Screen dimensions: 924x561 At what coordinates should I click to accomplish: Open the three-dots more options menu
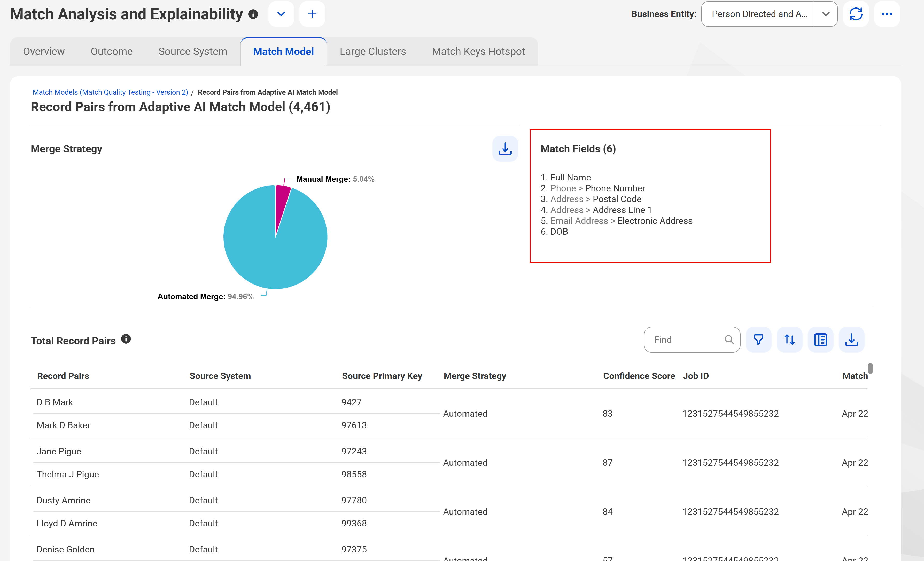pos(887,14)
